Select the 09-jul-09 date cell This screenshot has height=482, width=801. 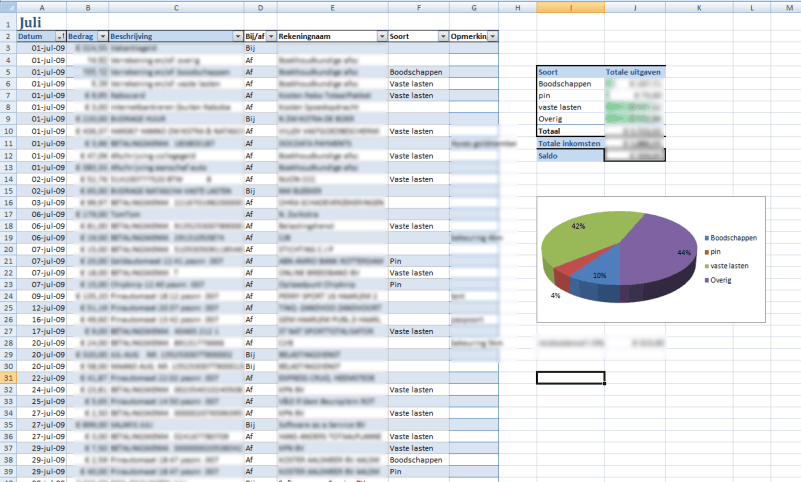pos(41,296)
